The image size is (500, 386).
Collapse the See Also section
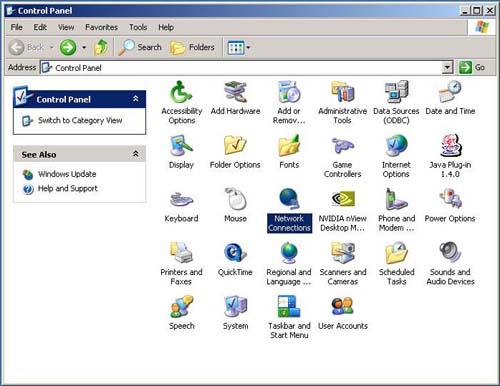[x=136, y=154]
